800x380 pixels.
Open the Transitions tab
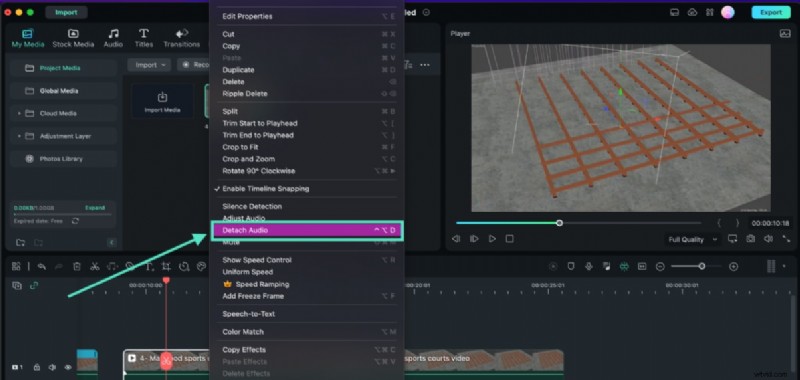(x=182, y=38)
